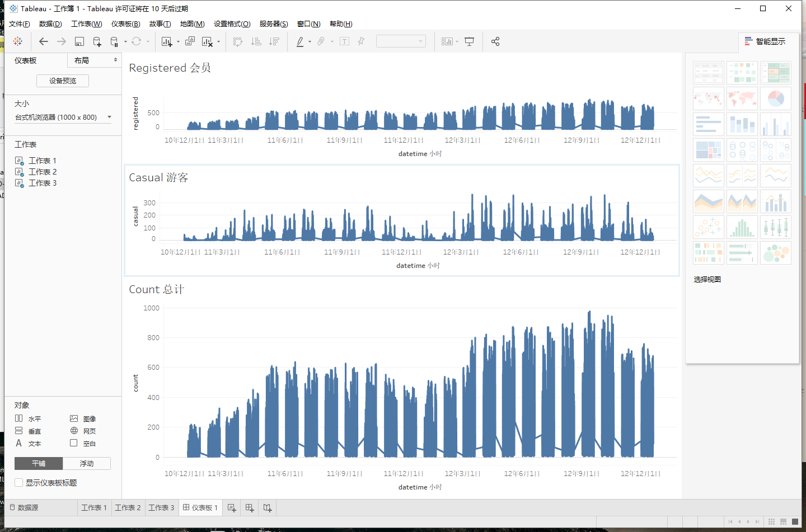Click the highlight pen icon
Screen dimensions: 806x532
pos(300,41)
